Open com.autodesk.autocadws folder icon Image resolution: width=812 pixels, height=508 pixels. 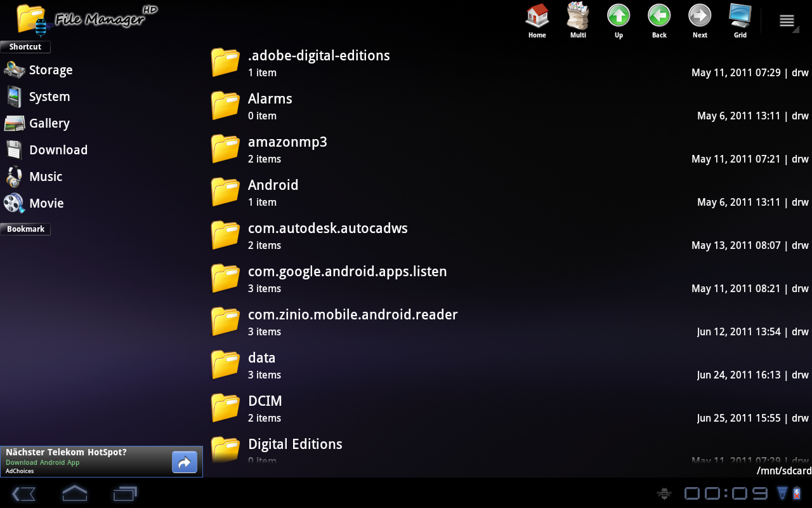(x=225, y=235)
